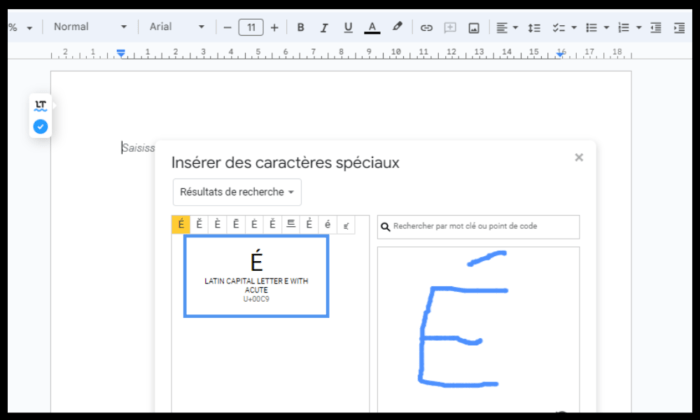Viewport: 700px width, 420px height.
Task: Toggle italic formatting
Action: click(x=324, y=28)
